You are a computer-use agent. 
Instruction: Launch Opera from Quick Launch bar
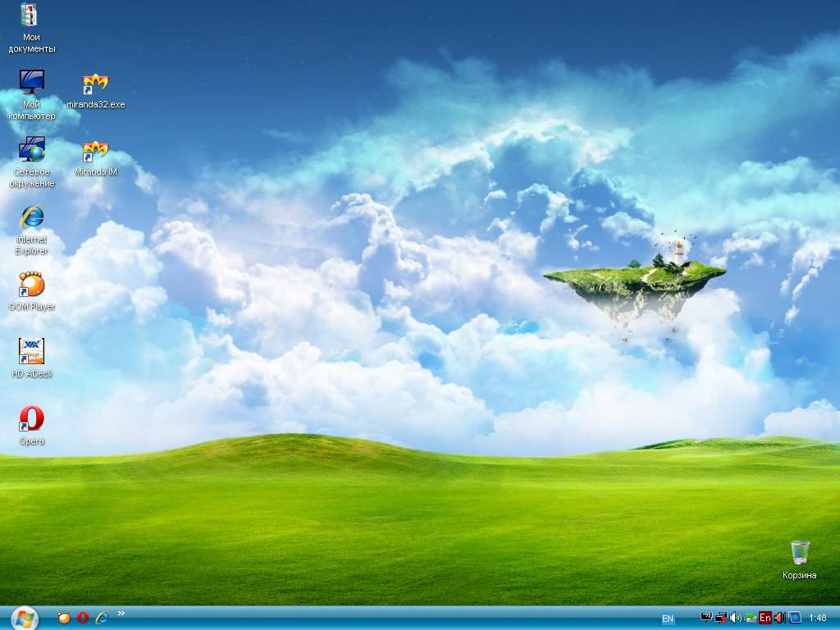83,618
